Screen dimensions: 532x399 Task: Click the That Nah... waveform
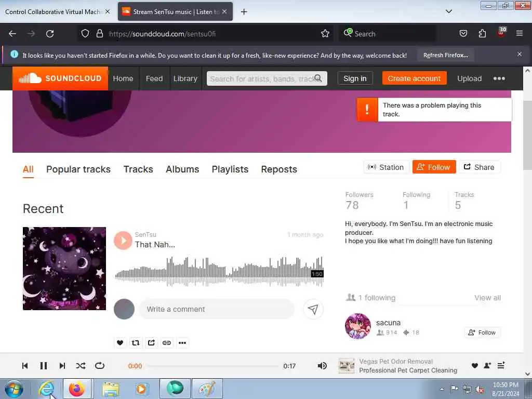pos(219,272)
